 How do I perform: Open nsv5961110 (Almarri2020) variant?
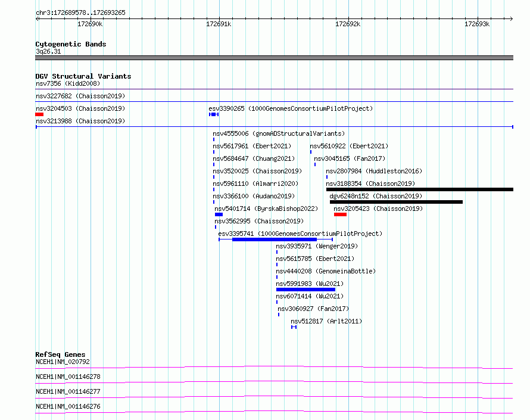(x=255, y=183)
